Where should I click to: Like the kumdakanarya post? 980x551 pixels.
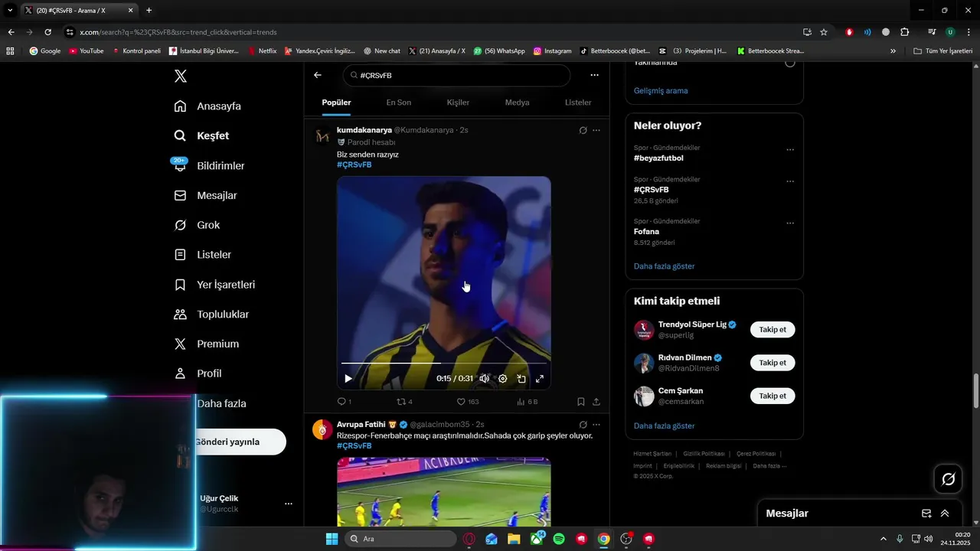tap(468, 401)
